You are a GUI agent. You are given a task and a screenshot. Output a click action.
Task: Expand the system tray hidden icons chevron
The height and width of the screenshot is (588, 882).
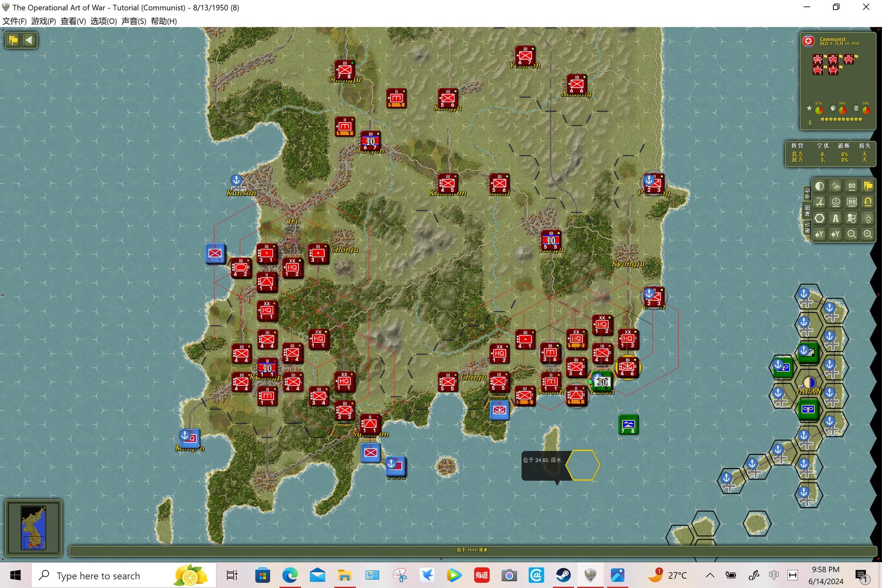coord(710,575)
